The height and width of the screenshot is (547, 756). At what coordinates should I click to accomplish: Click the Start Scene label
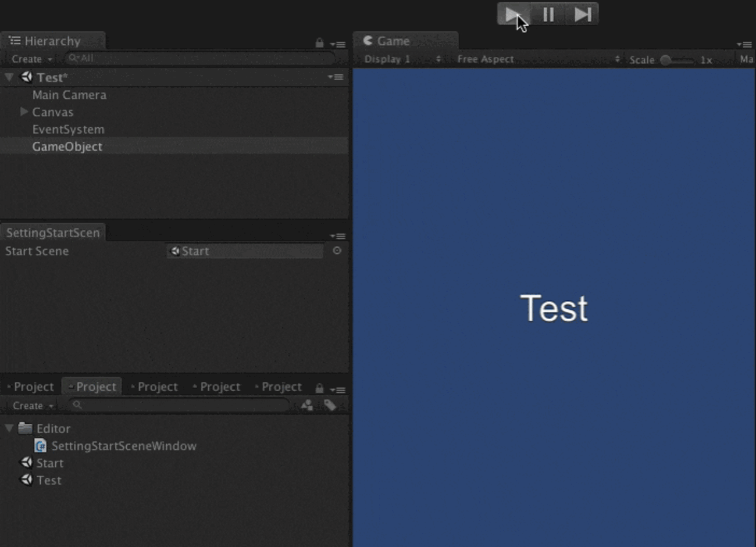click(x=37, y=251)
